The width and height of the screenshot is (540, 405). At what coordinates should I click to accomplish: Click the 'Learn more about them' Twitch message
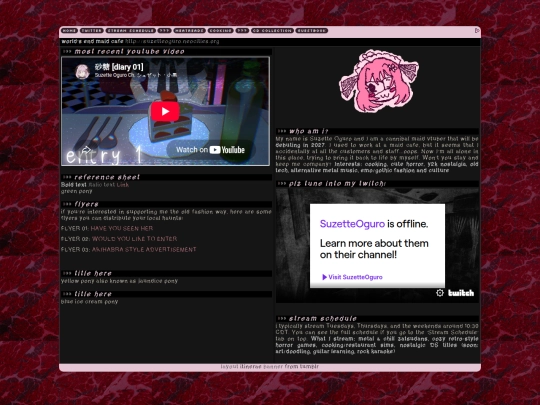[374, 249]
